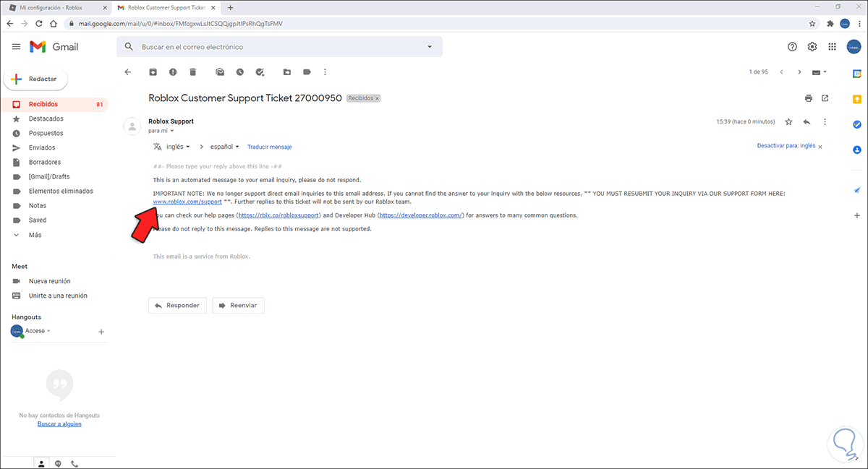Click the Buscar a alguien link
The image size is (868, 469).
pyautogui.click(x=59, y=424)
